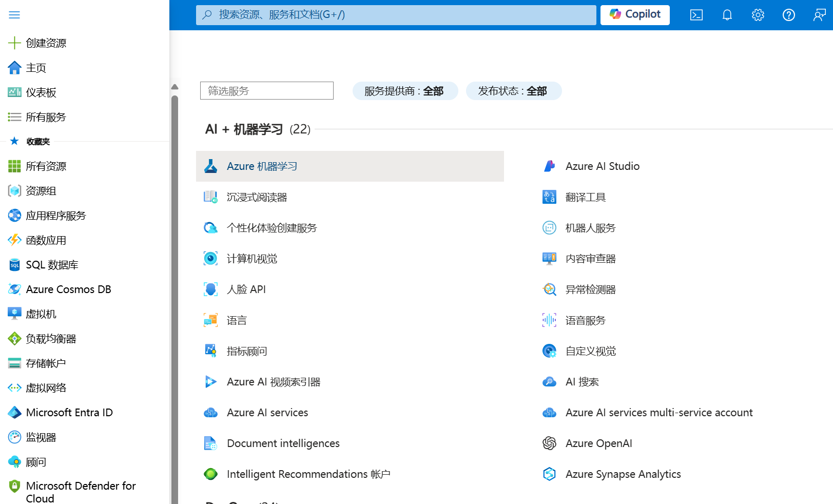Click the 语音服务 waveform icon
The height and width of the screenshot is (504, 833).
[x=549, y=320]
